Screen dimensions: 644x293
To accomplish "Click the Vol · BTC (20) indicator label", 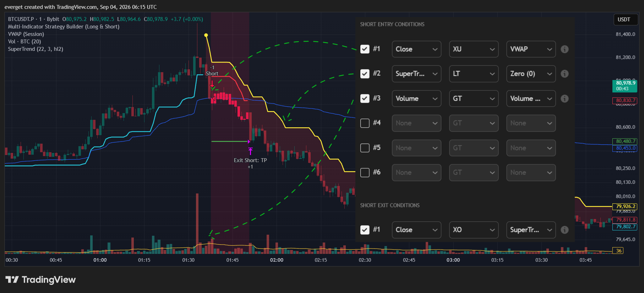I will coord(24,42).
